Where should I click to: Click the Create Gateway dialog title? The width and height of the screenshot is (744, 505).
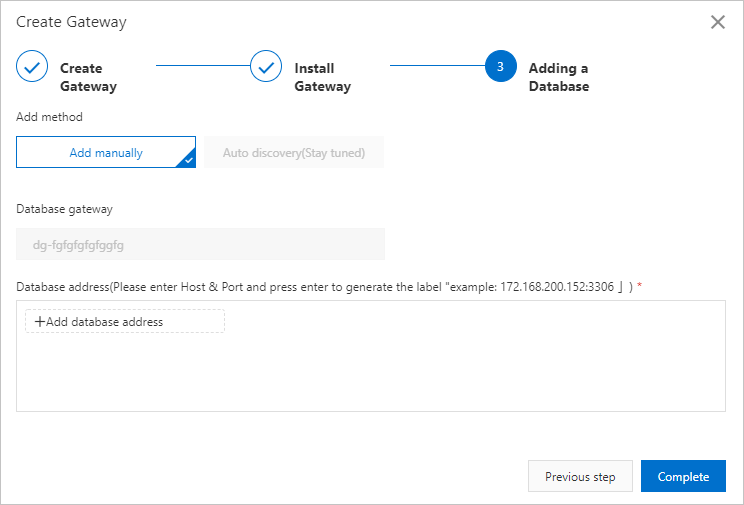click(x=71, y=21)
